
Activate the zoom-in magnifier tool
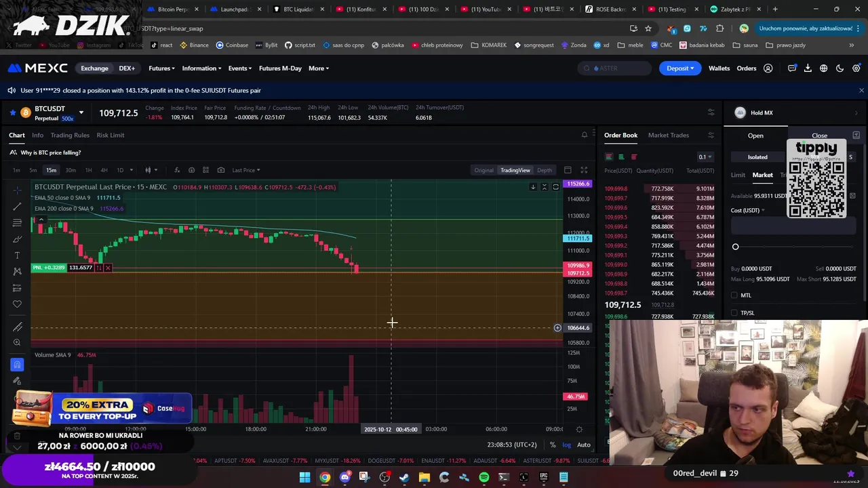point(17,343)
